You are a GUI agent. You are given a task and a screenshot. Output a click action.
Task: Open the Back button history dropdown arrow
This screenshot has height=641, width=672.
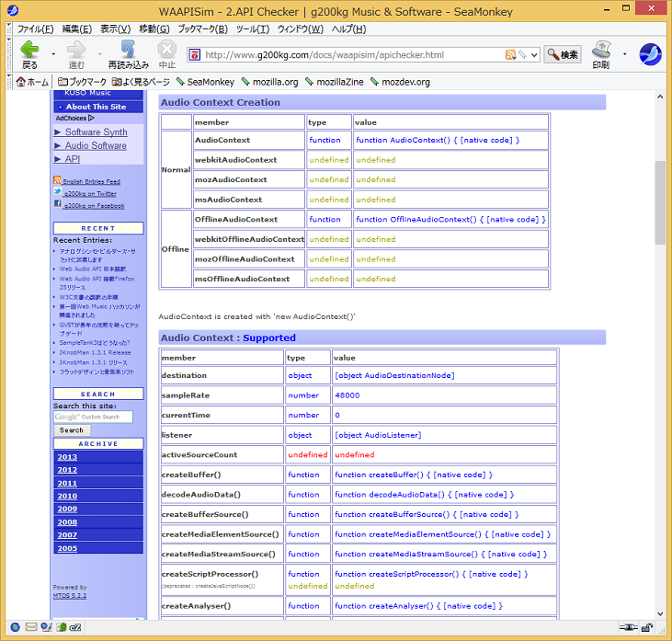[51, 53]
